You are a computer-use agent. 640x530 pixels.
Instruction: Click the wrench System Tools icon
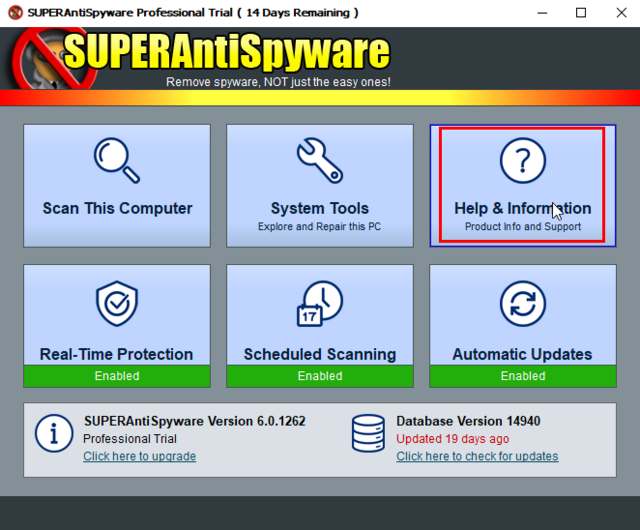point(320,160)
